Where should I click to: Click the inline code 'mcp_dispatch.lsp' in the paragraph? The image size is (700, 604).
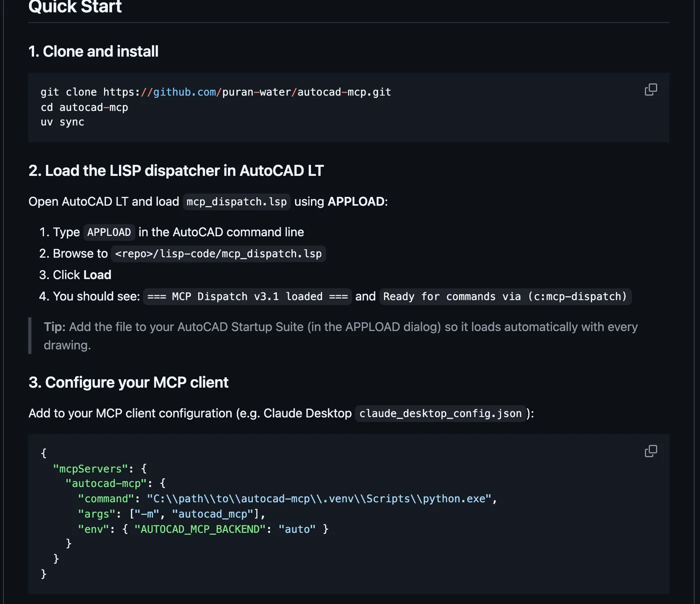point(236,202)
